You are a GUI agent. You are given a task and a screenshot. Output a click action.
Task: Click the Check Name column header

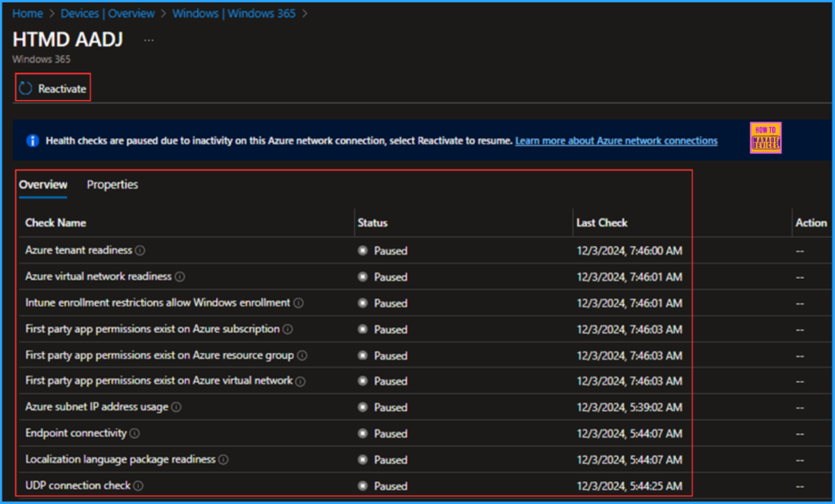[55, 223]
